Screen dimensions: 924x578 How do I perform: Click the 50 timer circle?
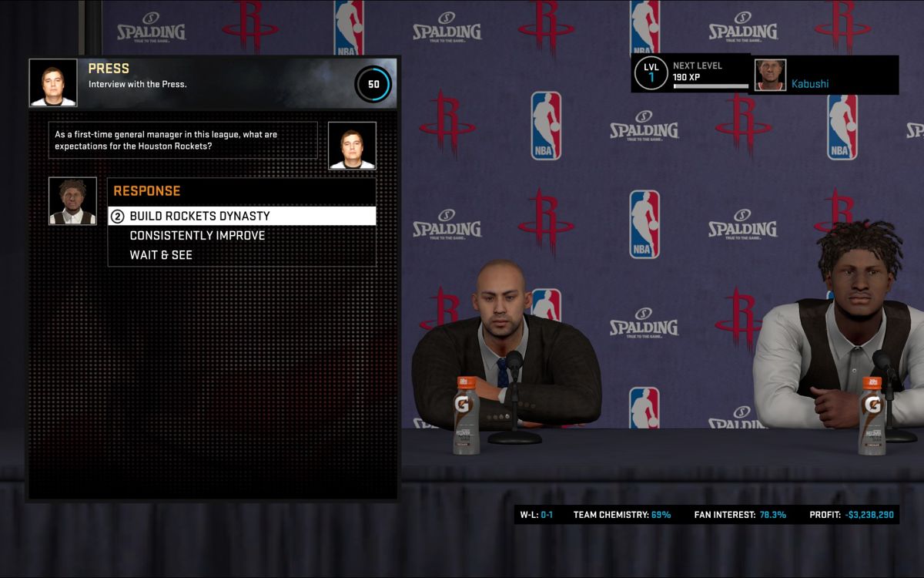tap(371, 82)
